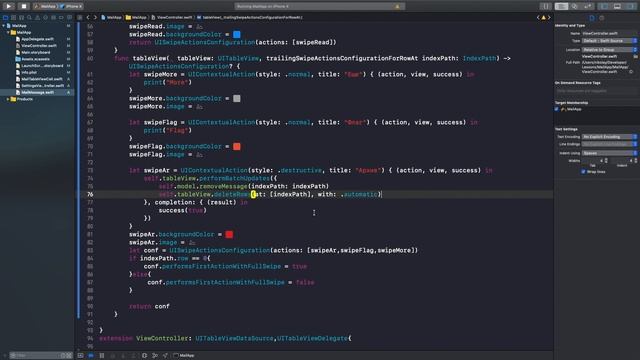Show the Source Control navigator
The image size is (640, 360).
pyautogui.click(x=13, y=18)
